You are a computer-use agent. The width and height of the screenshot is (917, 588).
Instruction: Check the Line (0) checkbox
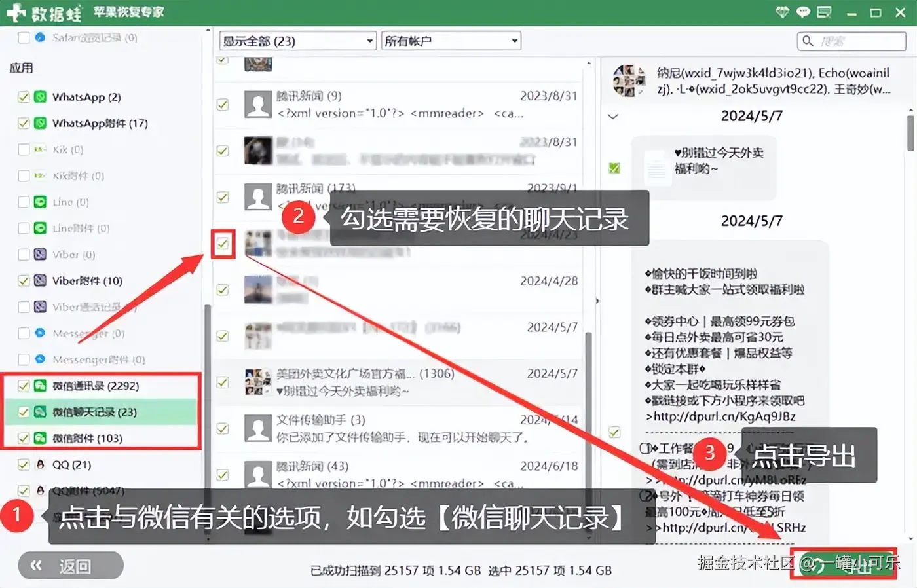[x=24, y=202]
